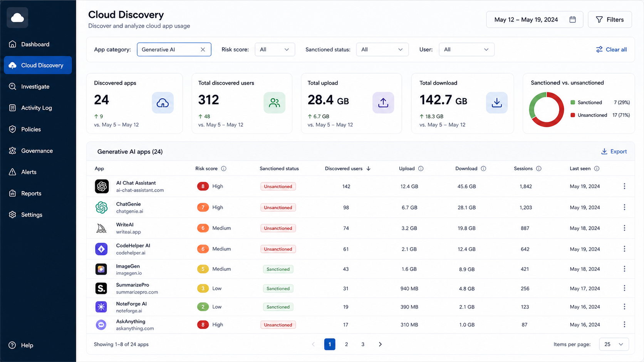Open row menu for AI Chat Assistant
Image resolution: width=644 pixels, height=362 pixels.
point(624,186)
